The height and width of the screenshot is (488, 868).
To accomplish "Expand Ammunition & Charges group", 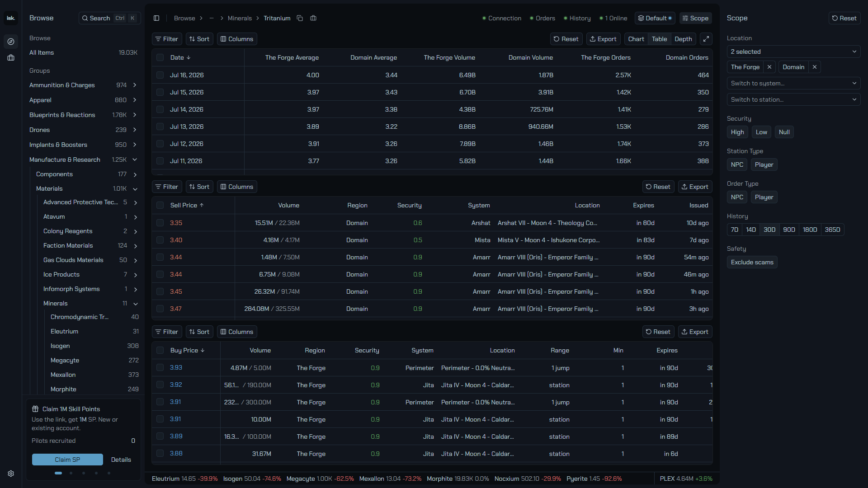I will coord(135,85).
